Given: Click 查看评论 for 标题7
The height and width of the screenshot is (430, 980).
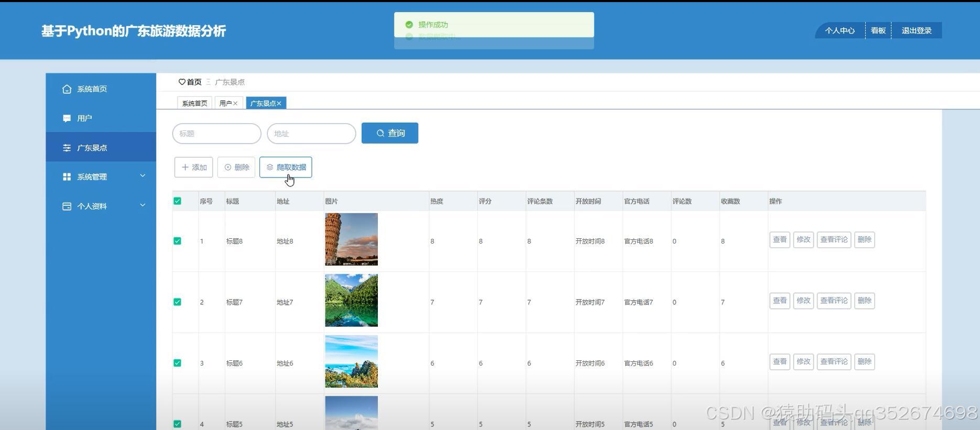Looking at the screenshot, I should click(x=834, y=301).
